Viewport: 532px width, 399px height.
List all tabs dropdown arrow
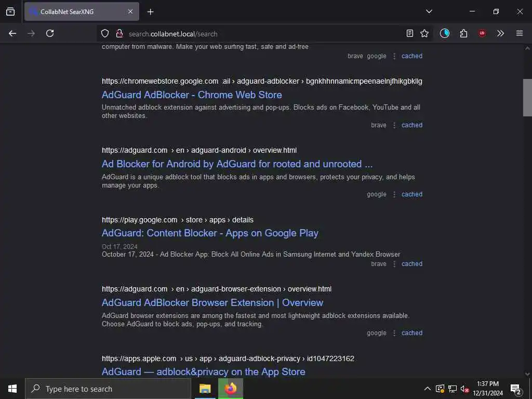429,11
